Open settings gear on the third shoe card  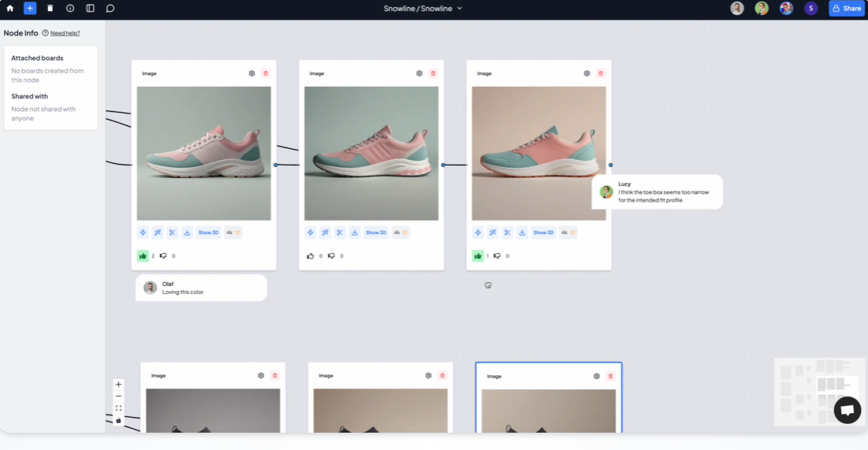point(587,73)
